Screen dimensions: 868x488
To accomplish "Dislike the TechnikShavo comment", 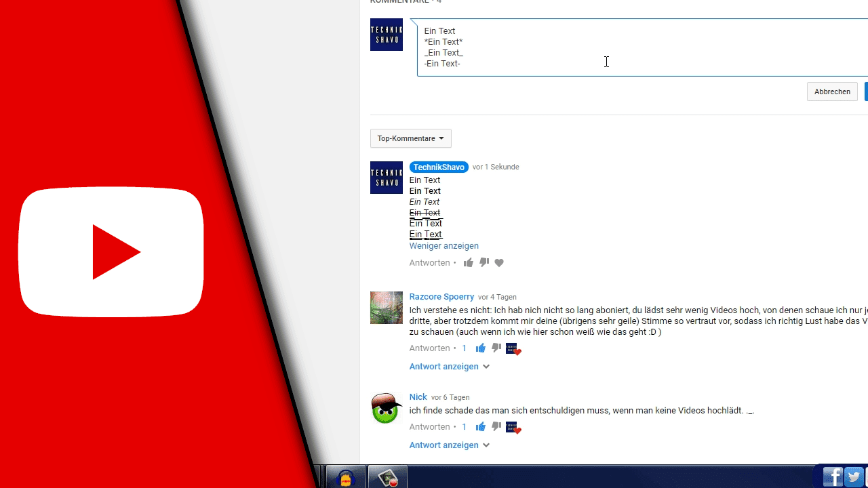I will point(484,263).
